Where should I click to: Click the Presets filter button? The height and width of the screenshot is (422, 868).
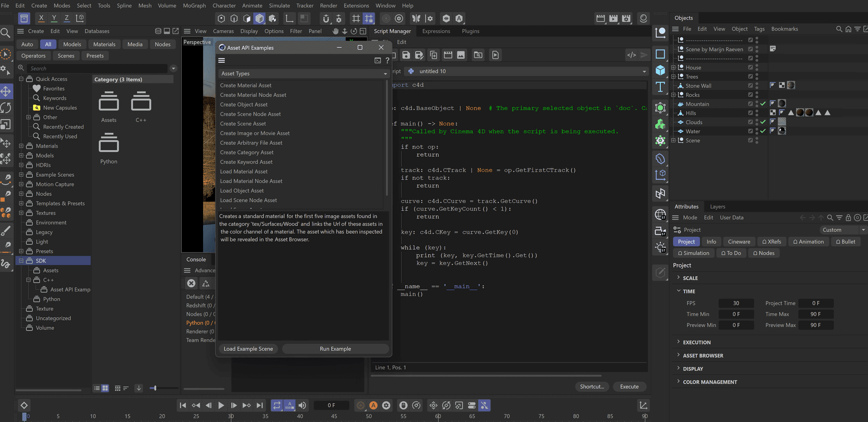[x=95, y=56]
